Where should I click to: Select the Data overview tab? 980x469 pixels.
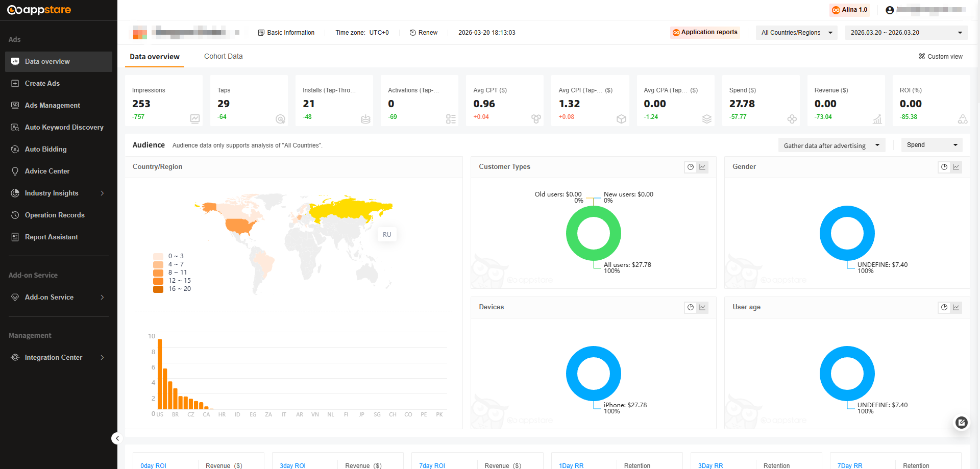point(155,57)
